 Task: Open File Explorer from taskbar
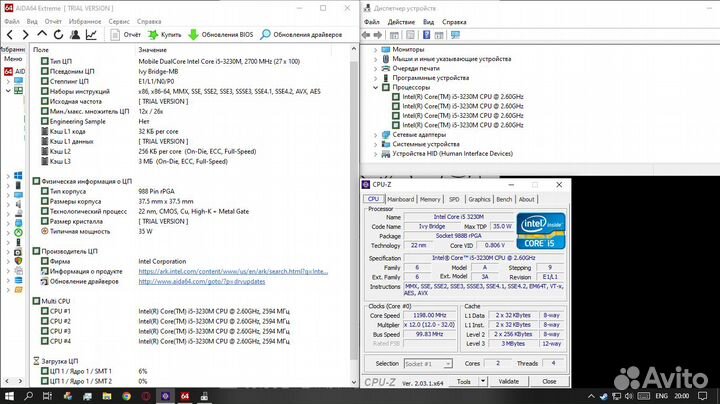107,396
